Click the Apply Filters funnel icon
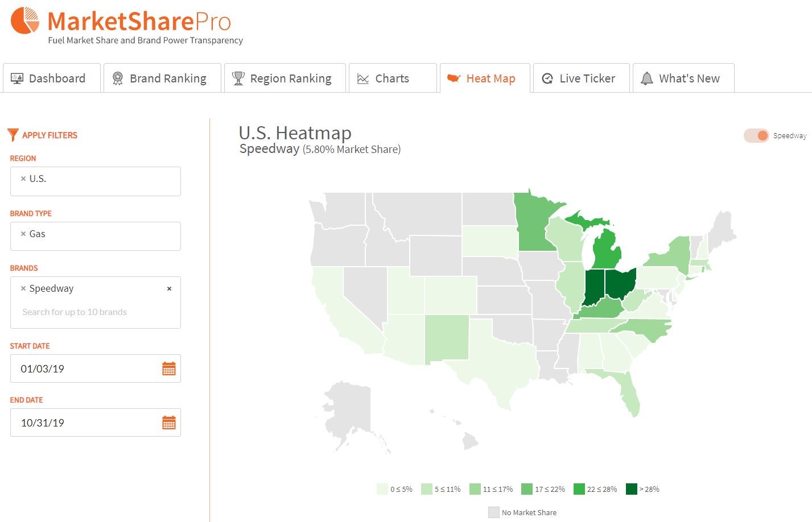The image size is (812, 522). (13, 135)
